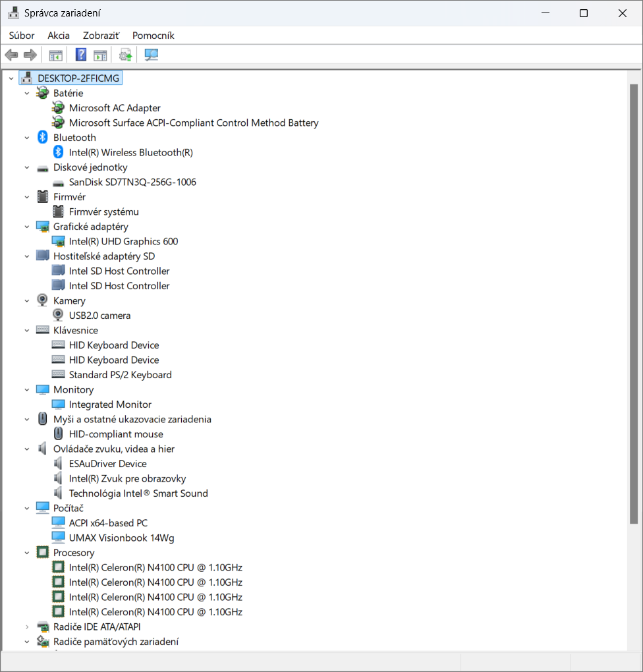643x672 pixels.
Task: Select the USB2.0 camera device
Action: pyautogui.click(x=99, y=316)
